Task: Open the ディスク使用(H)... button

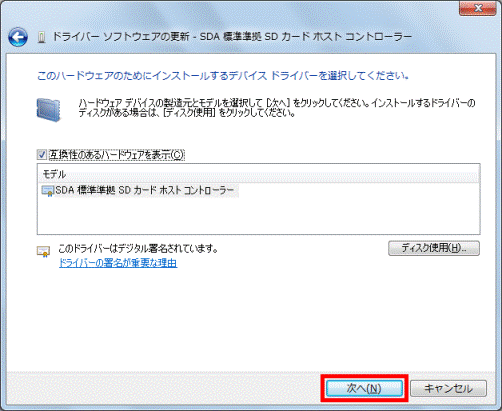Action: (434, 248)
